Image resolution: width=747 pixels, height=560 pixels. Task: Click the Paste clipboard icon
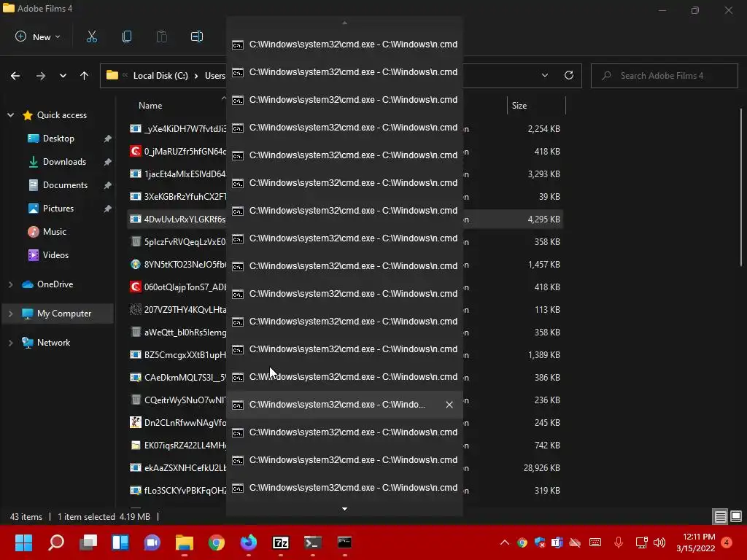pyautogui.click(x=161, y=36)
